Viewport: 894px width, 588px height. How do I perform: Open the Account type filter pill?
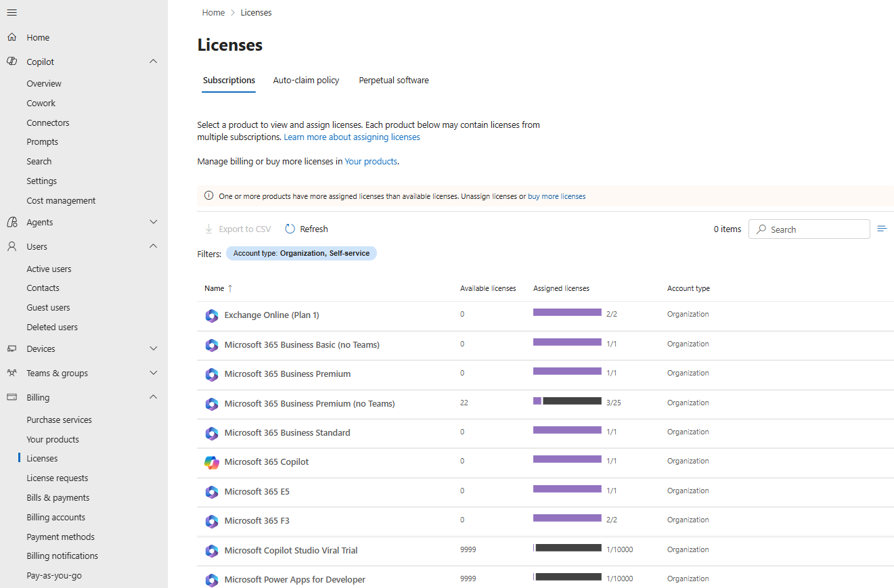click(x=301, y=253)
